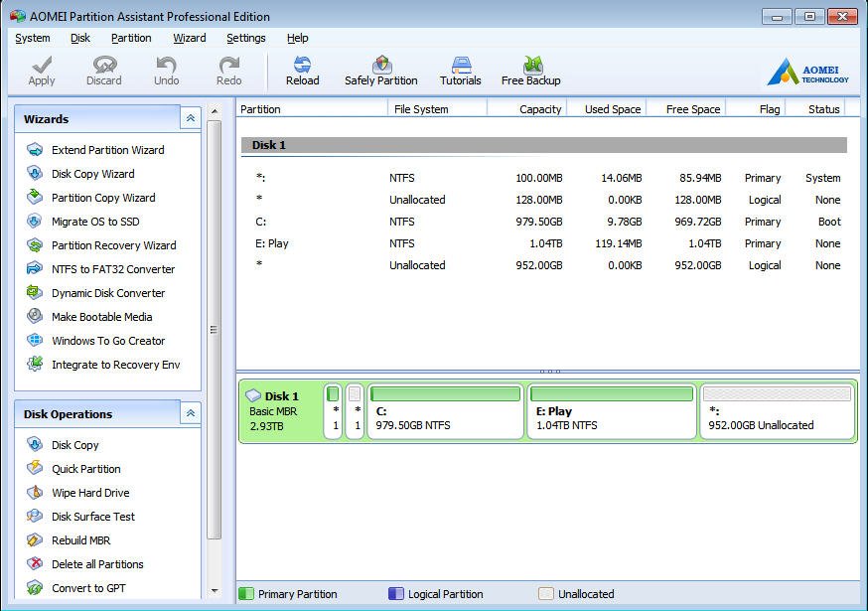Click the AOMEI Technology logo
Screen dimensions: 868x611
point(808,73)
